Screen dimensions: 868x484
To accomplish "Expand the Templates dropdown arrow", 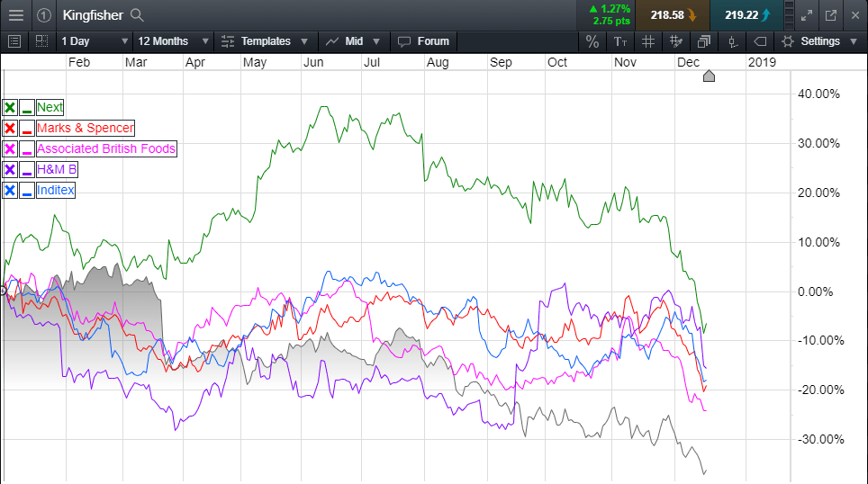I will (304, 41).
